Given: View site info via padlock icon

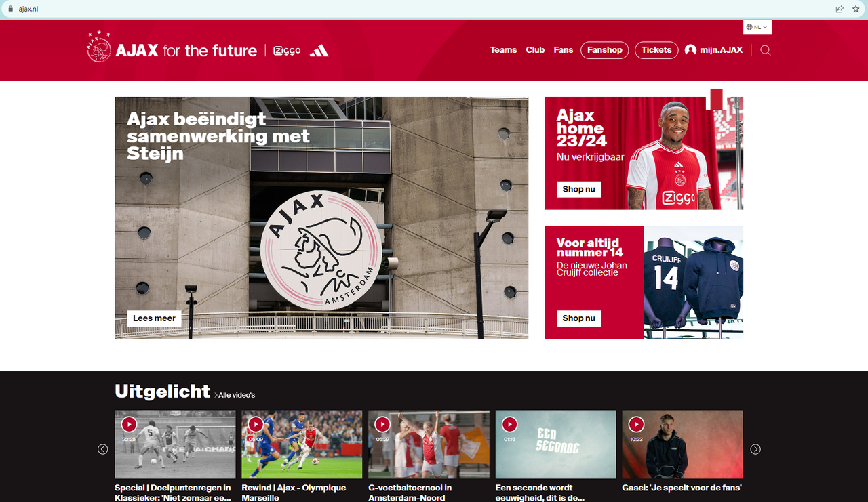Looking at the screenshot, I should pos(10,9).
